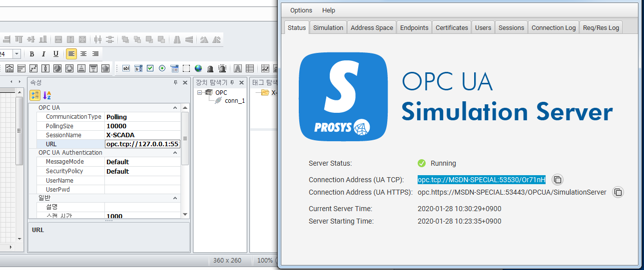Open the font size dropdown

[16, 54]
